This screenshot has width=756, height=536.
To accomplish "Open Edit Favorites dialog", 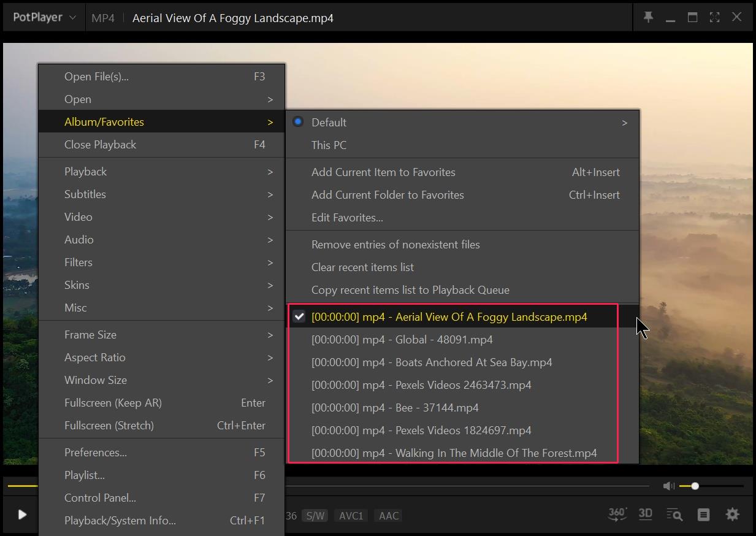I will click(x=347, y=217).
